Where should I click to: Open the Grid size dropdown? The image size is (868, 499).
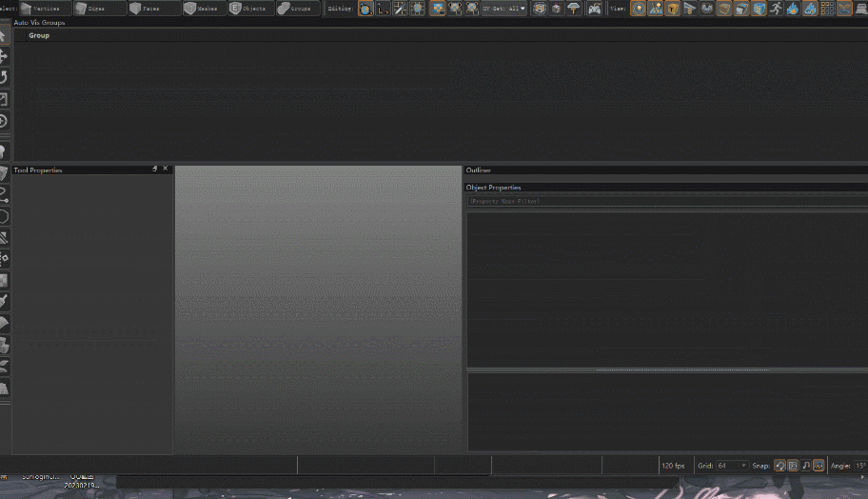(732, 466)
